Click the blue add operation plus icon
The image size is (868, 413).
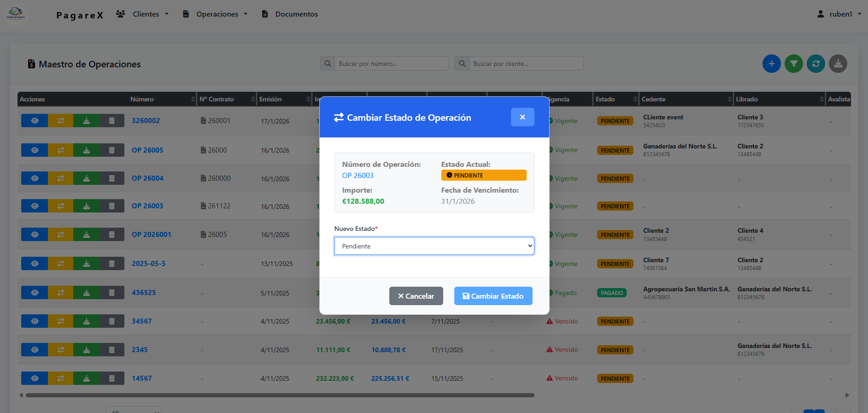pos(771,64)
